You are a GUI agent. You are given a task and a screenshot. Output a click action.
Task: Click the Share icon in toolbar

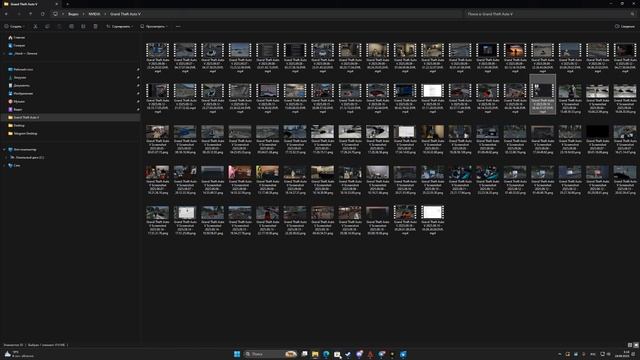click(x=83, y=26)
